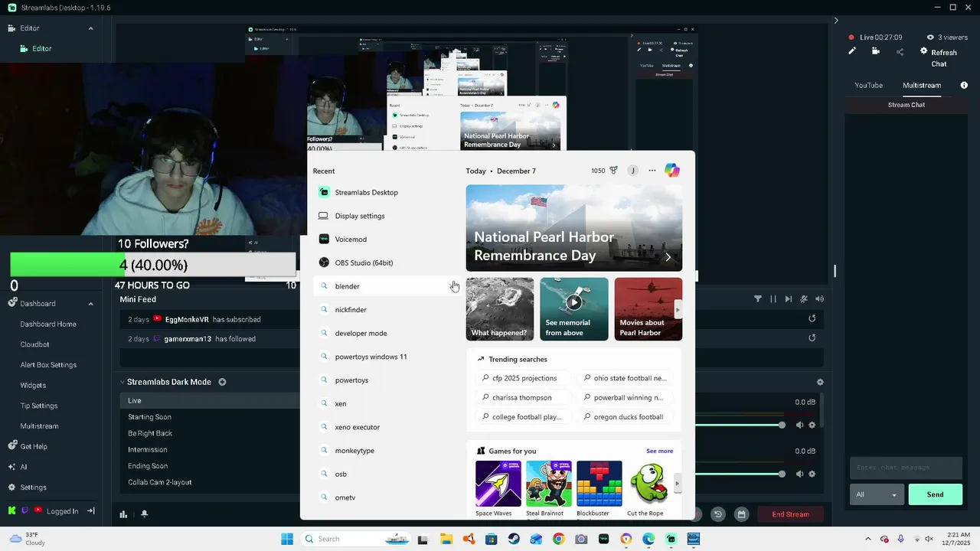Adjust the first audio source volume slider

coord(739,425)
